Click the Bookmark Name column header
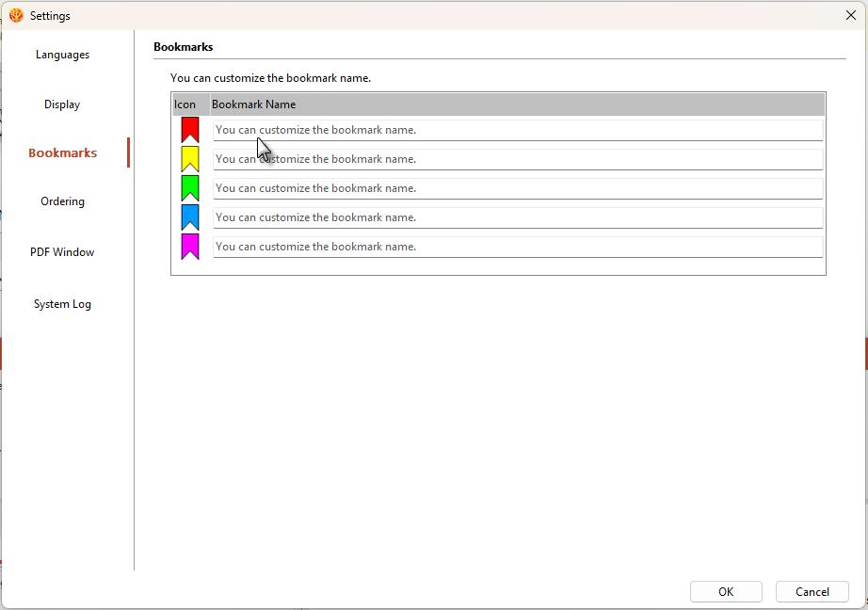 point(518,104)
